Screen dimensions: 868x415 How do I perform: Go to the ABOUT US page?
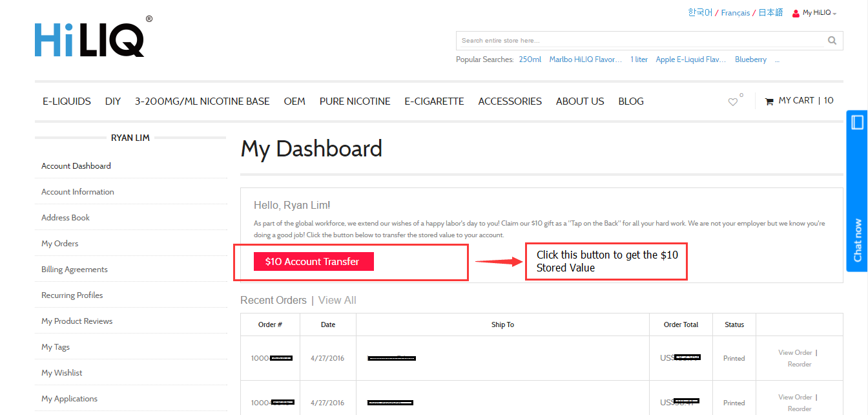[580, 101]
